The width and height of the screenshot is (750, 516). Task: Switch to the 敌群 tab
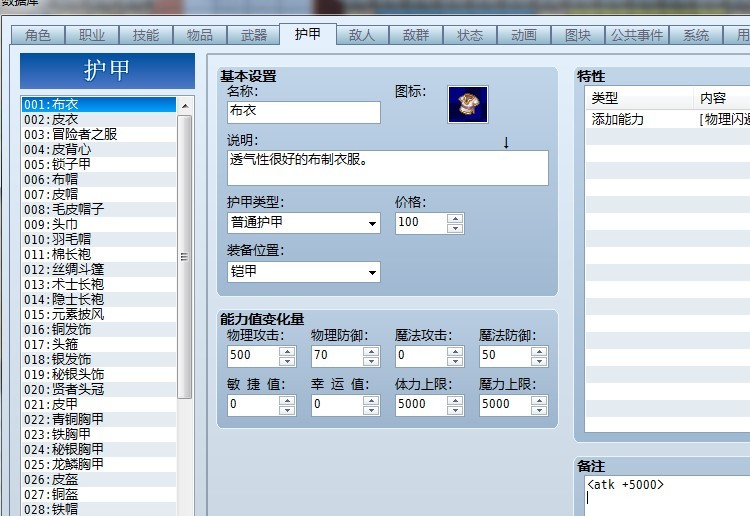[x=416, y=35]
